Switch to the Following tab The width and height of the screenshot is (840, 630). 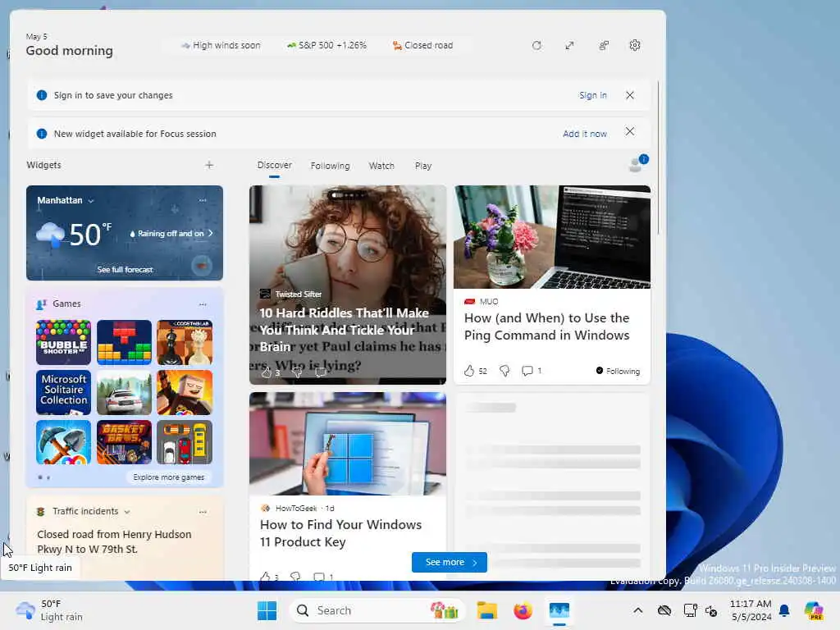(330, 166)
